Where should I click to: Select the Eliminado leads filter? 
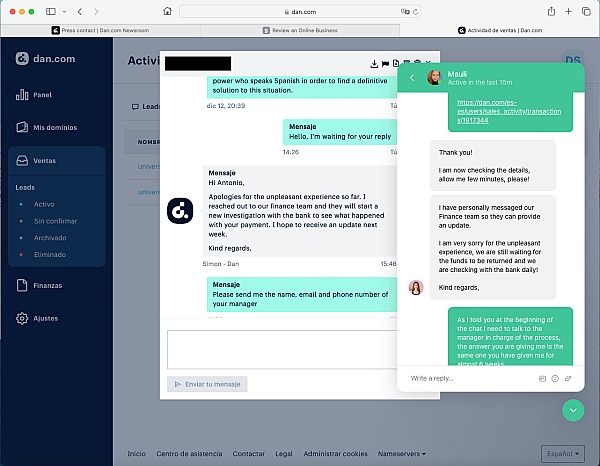click(x=50, y=255)
